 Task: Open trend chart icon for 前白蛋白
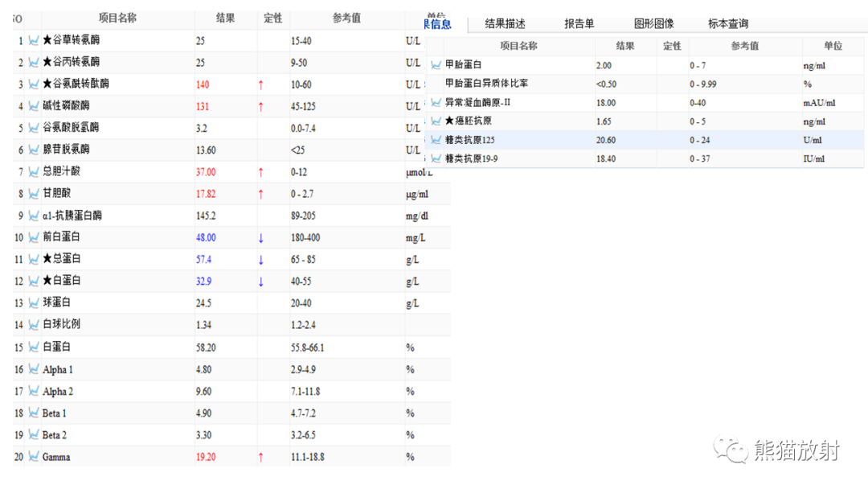pyautogui.click(x=34, y=237)
